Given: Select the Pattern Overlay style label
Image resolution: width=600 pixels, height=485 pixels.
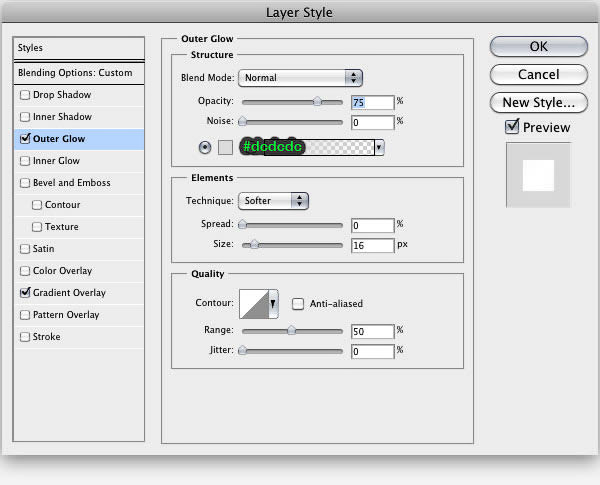Looking at the screenshot, I should point(66,315).
